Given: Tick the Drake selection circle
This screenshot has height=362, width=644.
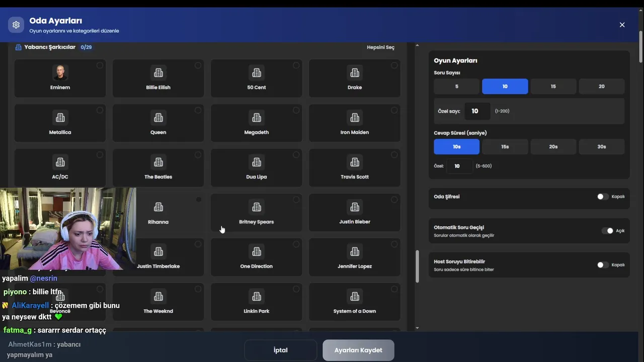Looking at the screenshot, I should pyautogui.click(x=394, y=65).
